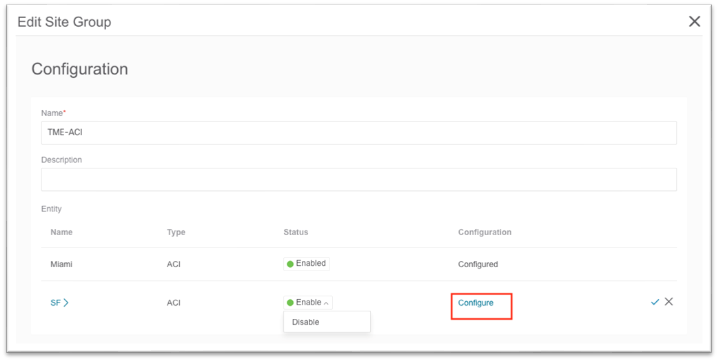Close the Edit Site Group dialog
This screenshot has width=718, height=361.
click(x=694, y=22)
